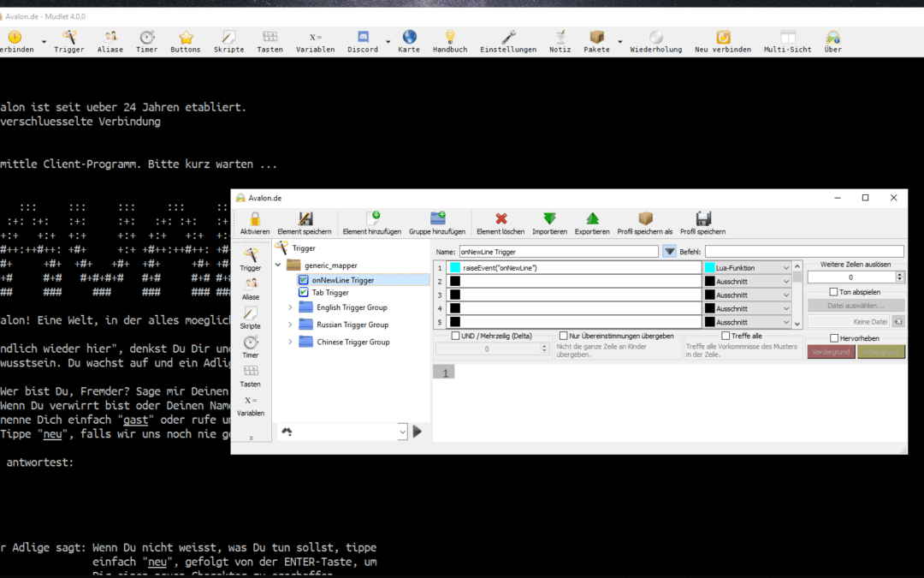
Task: Select Trigger view in editor sidebar
Action: point(251,260)
